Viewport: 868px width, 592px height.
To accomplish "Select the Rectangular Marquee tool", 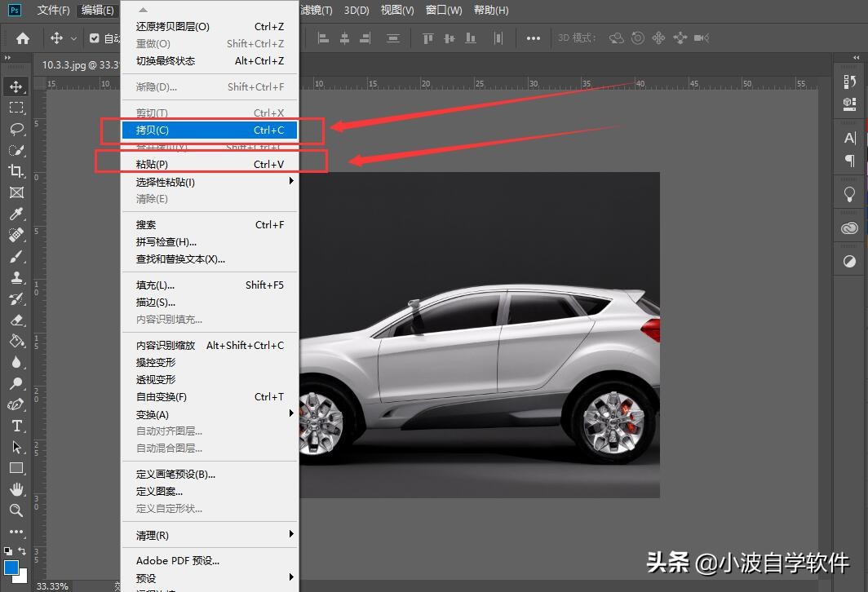I will (16, 108).
